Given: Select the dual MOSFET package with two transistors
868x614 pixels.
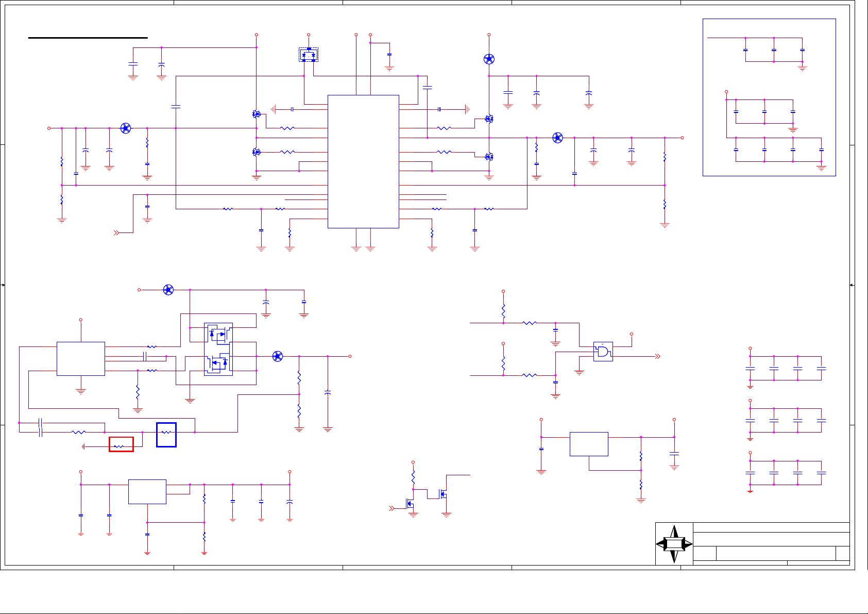Looking at the screenshot, I should pos(218,349).
